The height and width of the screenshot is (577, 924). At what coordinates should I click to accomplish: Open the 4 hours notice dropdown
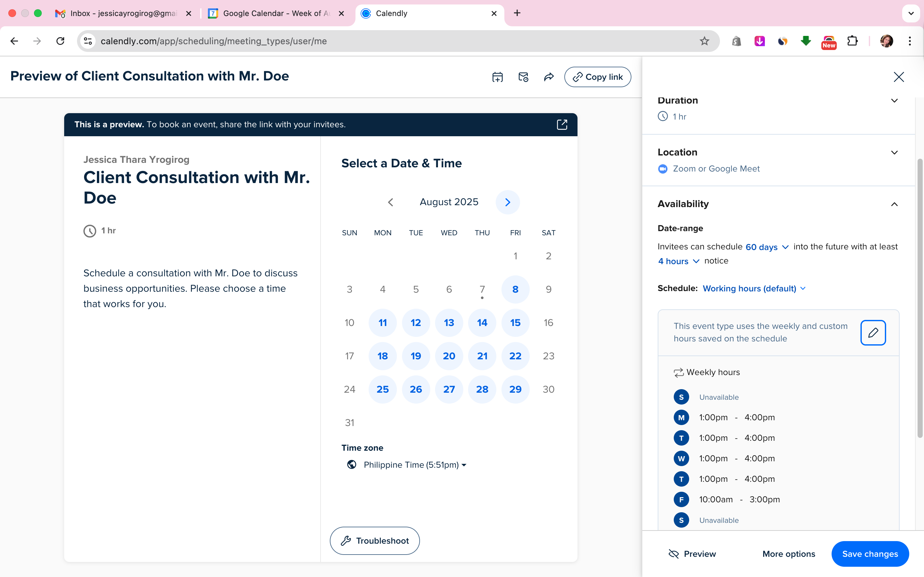point(679,261)
